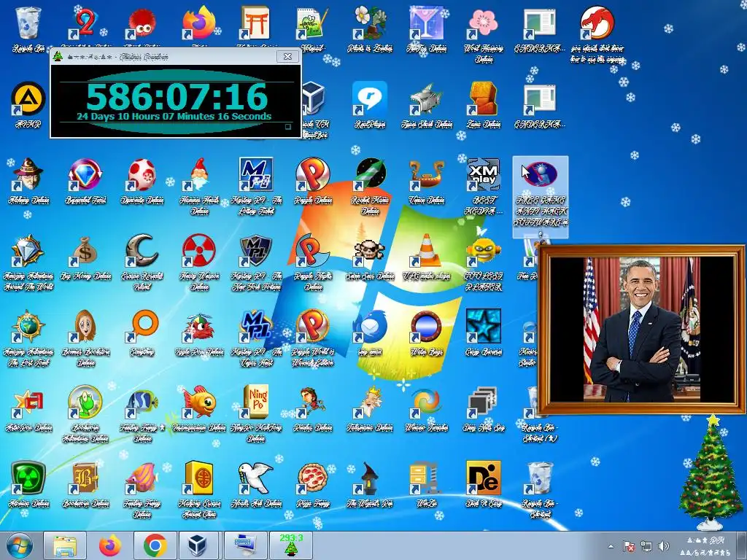This screenshot has height=560, width=747.
Task: Click the small square in countdown window corner
Action: 287,127
